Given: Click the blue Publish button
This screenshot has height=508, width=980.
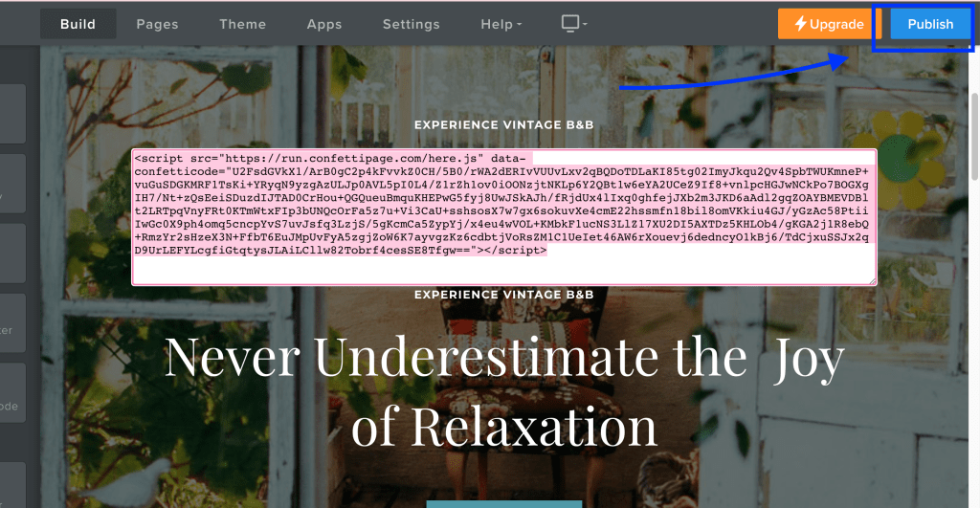Looking at the screenshot, I should (x=930, y=24).
